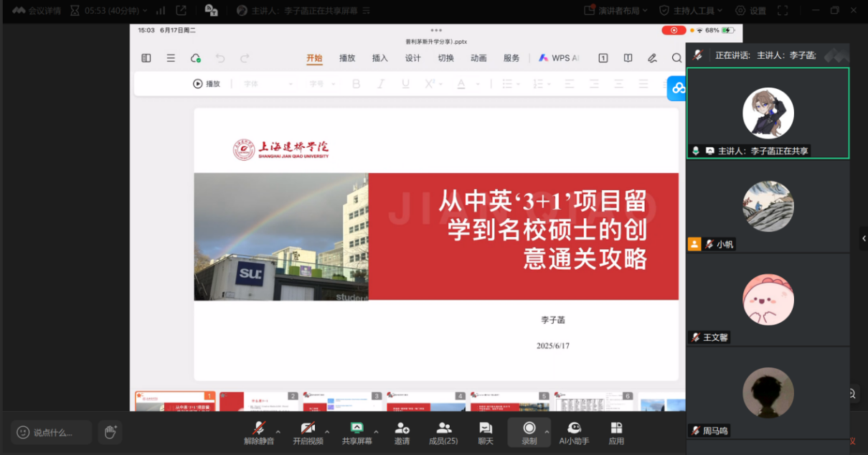Open the font size (字号) dropdown

(321, 84)
